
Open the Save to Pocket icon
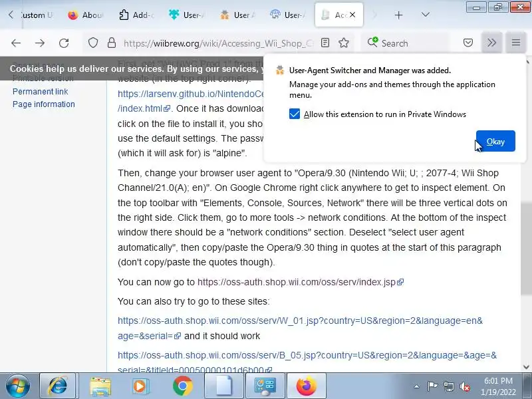tap(468, 43)
